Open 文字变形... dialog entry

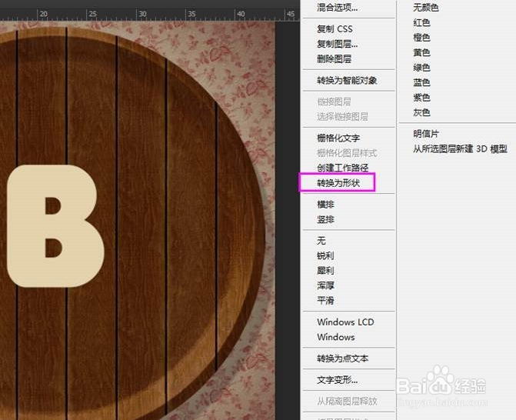337,380
